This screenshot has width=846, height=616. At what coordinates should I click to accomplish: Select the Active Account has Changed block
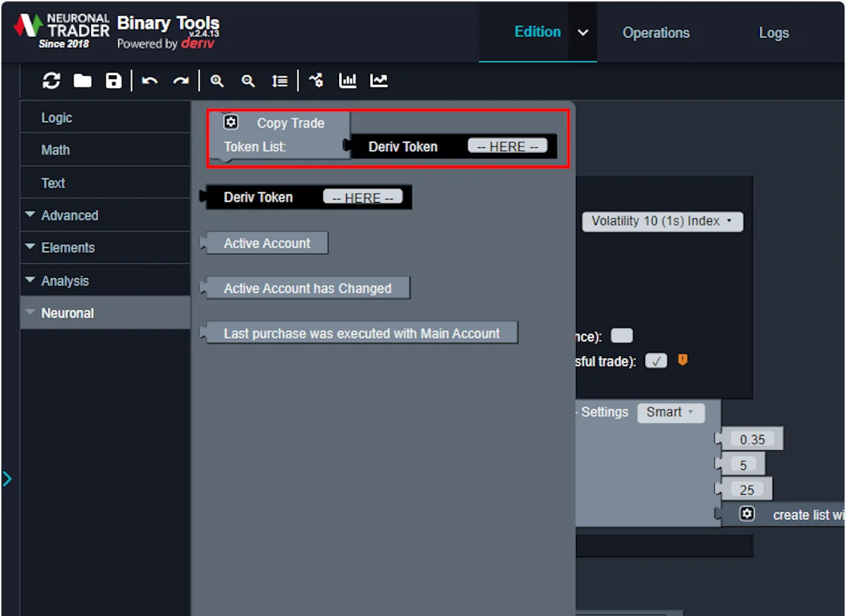[307, 288]
